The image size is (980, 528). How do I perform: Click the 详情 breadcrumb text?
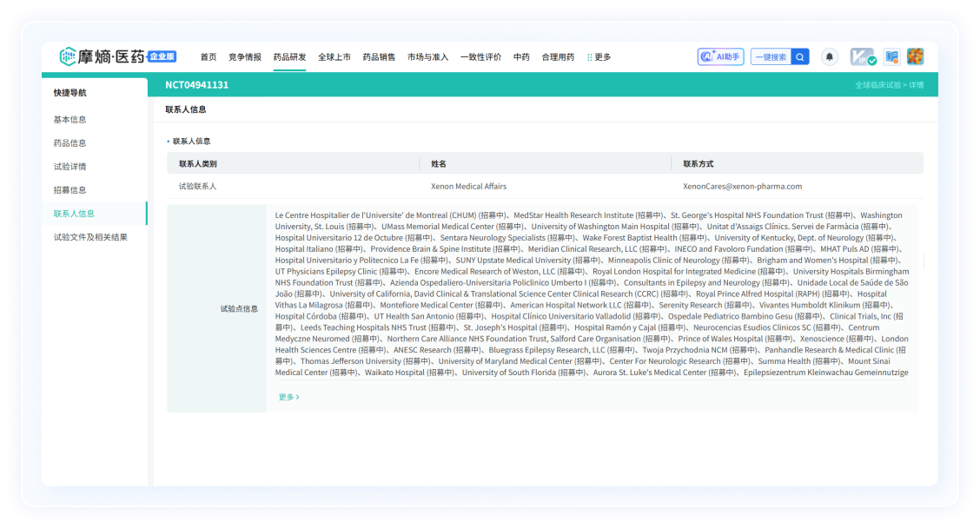(x=917, y=85)
